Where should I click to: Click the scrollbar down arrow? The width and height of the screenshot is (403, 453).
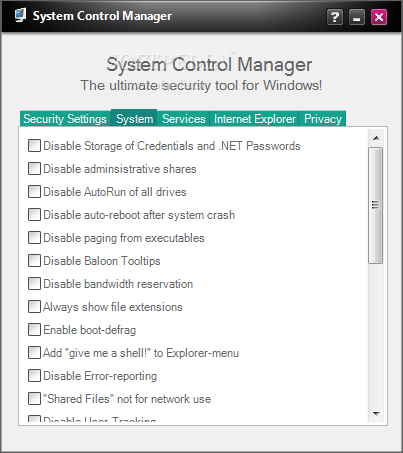376,414
